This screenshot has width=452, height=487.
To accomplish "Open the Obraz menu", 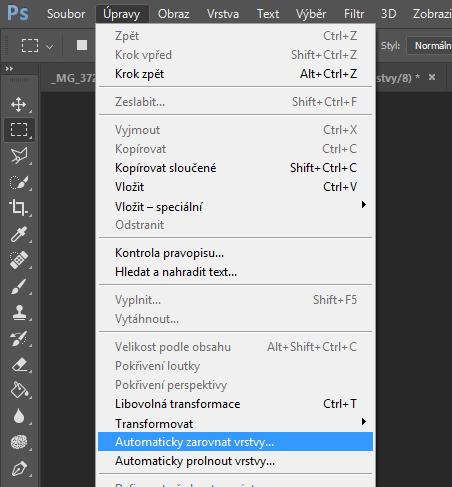I will coord(173,14).
